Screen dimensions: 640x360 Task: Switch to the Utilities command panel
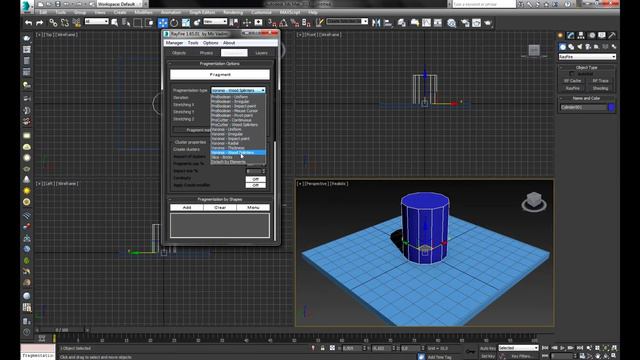click(612, 36)
